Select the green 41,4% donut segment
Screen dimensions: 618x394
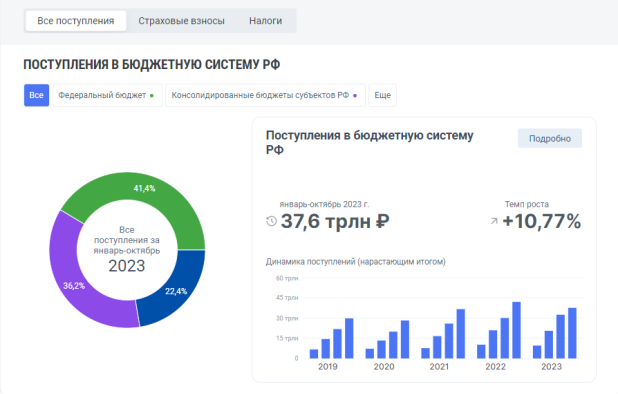[144, 188]
